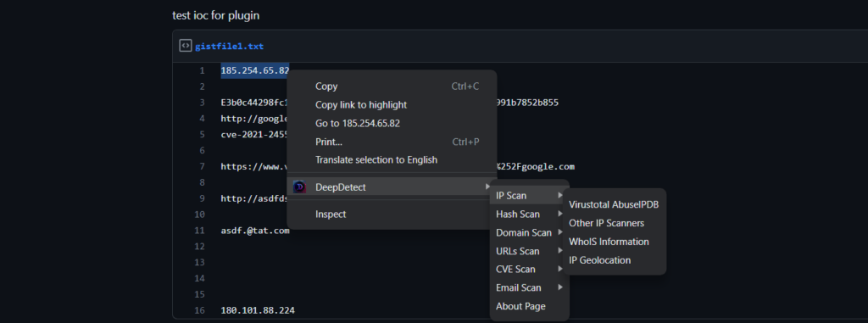Open the gistfile1.txt file link

point(229,47)
